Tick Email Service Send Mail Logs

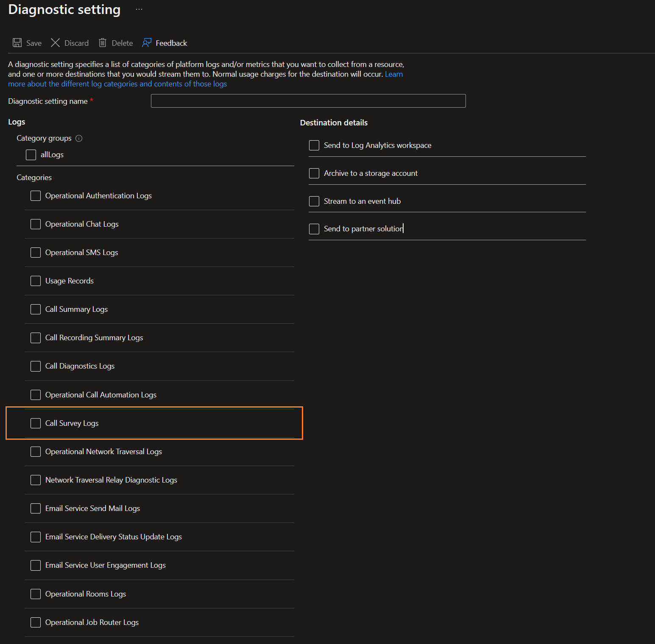pyautogui.click(x=36, y=508)
